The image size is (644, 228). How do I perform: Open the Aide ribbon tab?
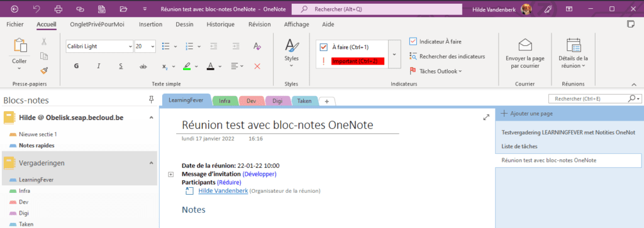click(x=328, y=24)
